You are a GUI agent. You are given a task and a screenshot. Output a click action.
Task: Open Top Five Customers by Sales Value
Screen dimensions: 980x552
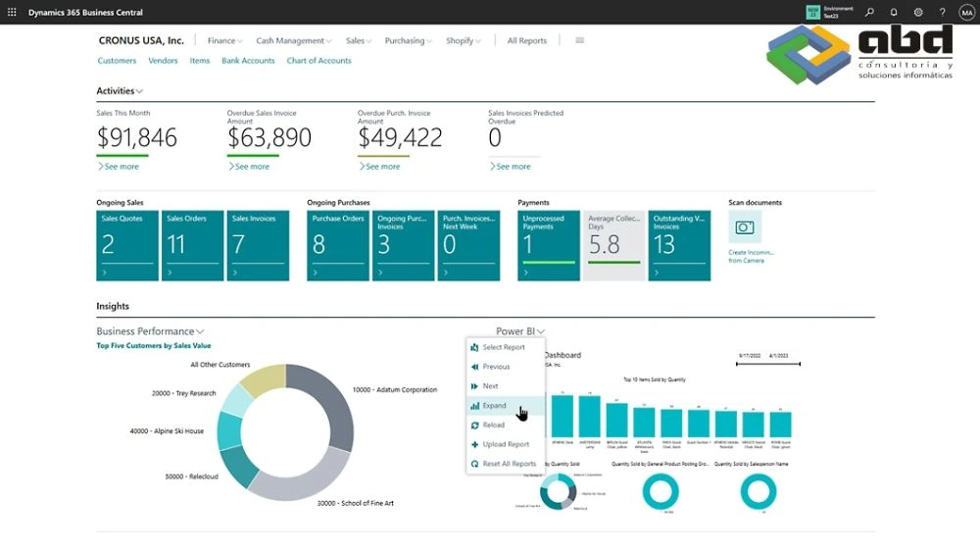(x=154, y=346)
